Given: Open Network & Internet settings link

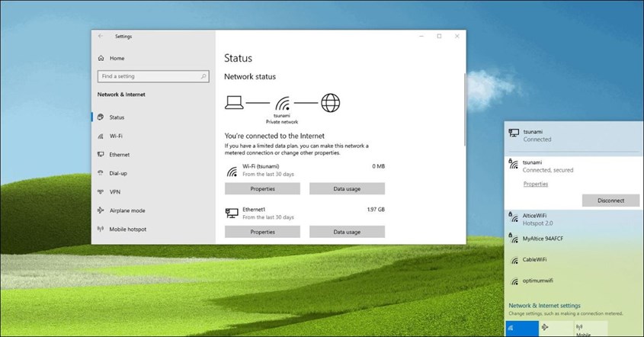Looking at the screenshot, I should coord(545,306).
